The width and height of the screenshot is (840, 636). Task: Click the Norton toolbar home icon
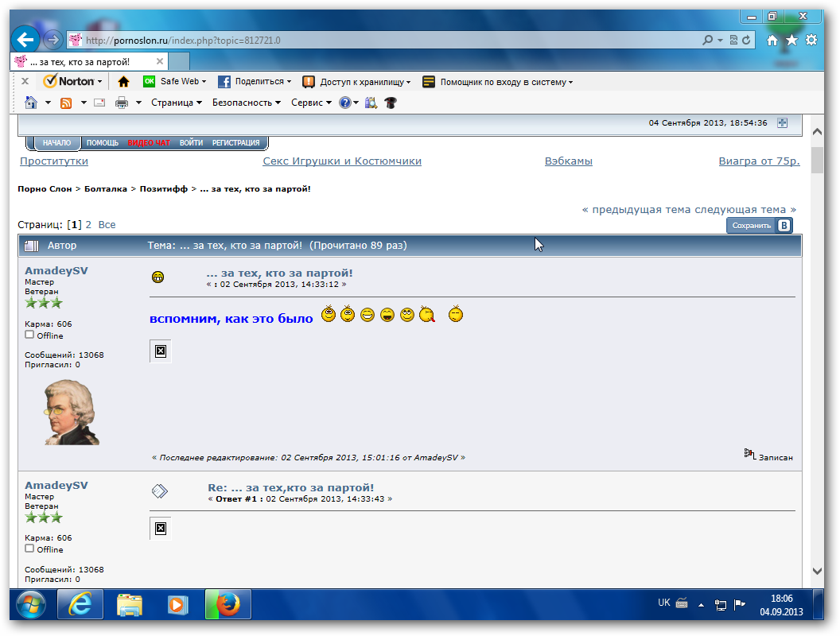[x=123, y=81]
